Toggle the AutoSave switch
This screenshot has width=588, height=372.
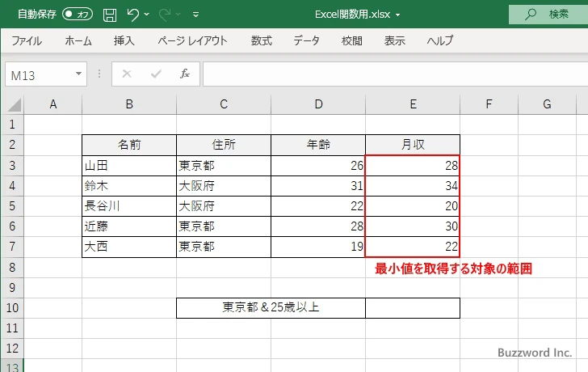tap(78, 15)
